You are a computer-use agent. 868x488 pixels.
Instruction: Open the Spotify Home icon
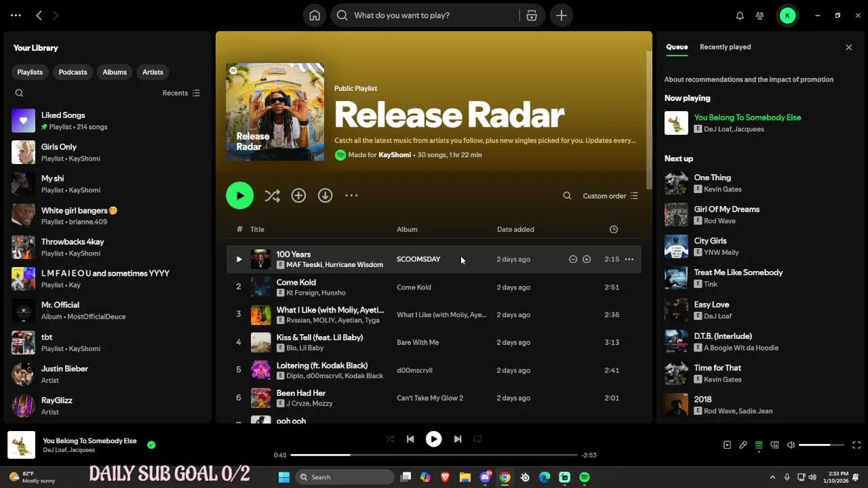click(315, 16)
